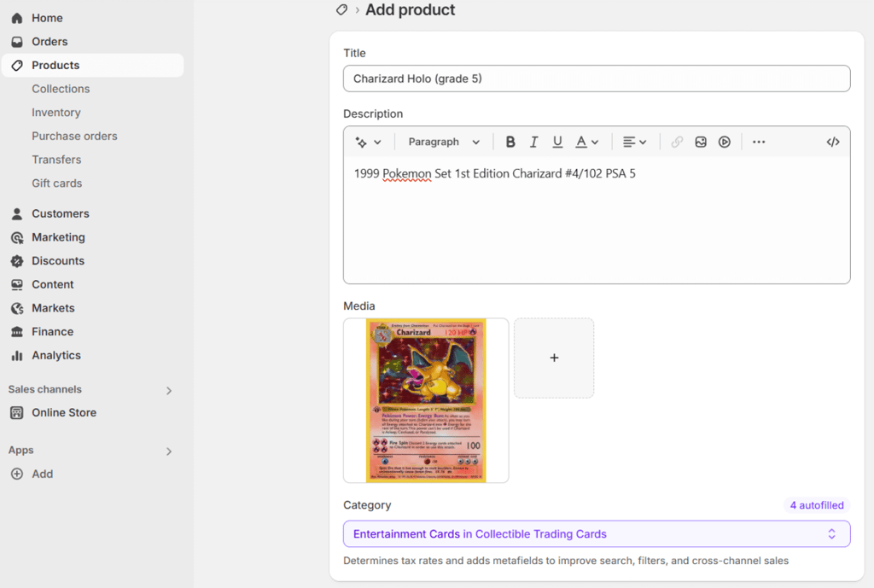Click the Online Store storefront icon
The width and height of the screenshot is (874, 588).
click(x=17, y=413)
